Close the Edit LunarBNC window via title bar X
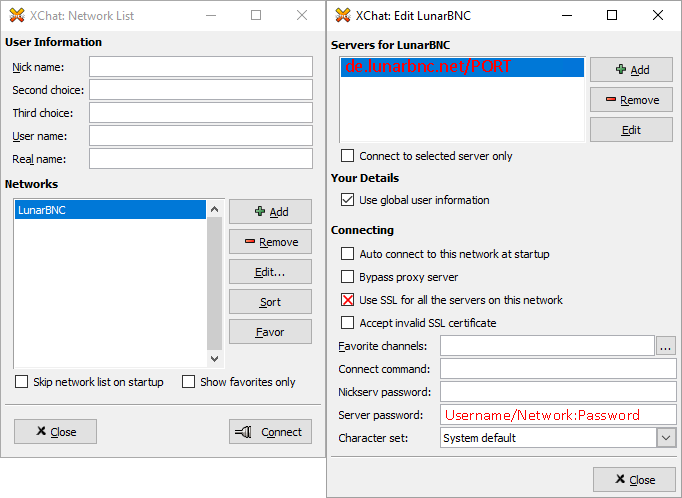Viewport: 682px width, 498px height. (658, 15)
